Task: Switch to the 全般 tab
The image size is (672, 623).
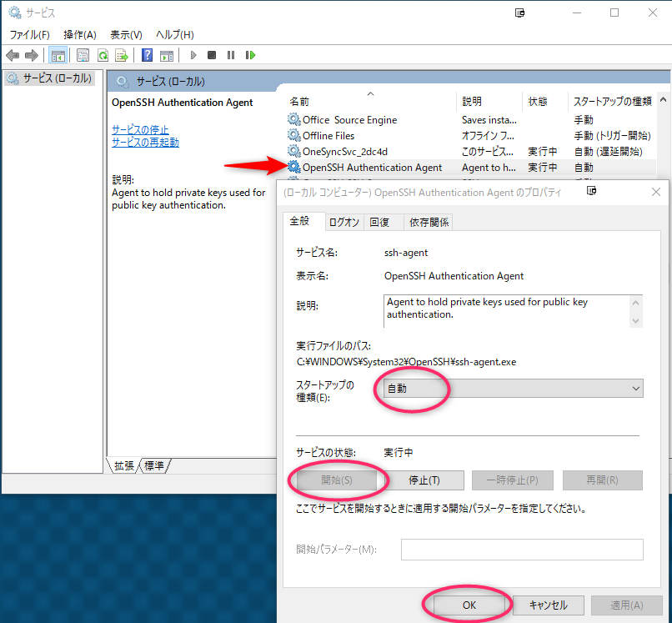Action: 303,221
